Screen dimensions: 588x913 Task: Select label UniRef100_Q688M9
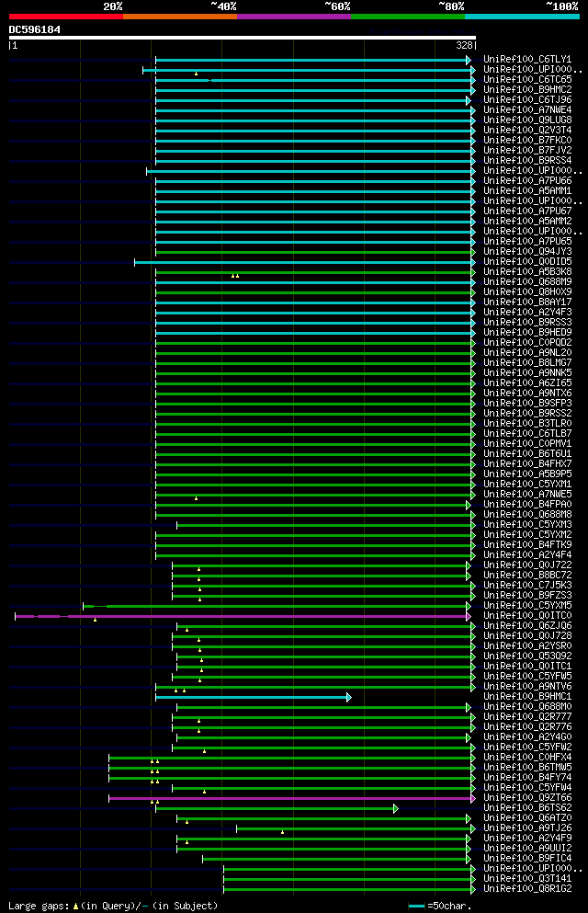[527, 282]
